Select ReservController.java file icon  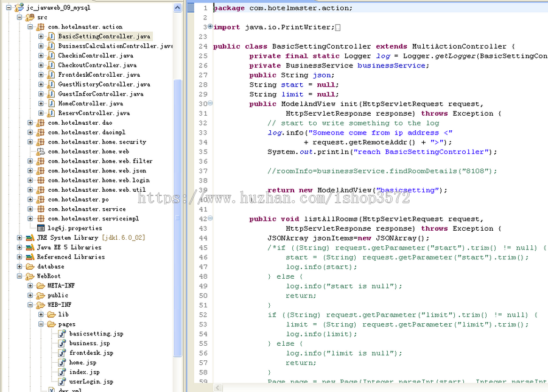(51, 113)
